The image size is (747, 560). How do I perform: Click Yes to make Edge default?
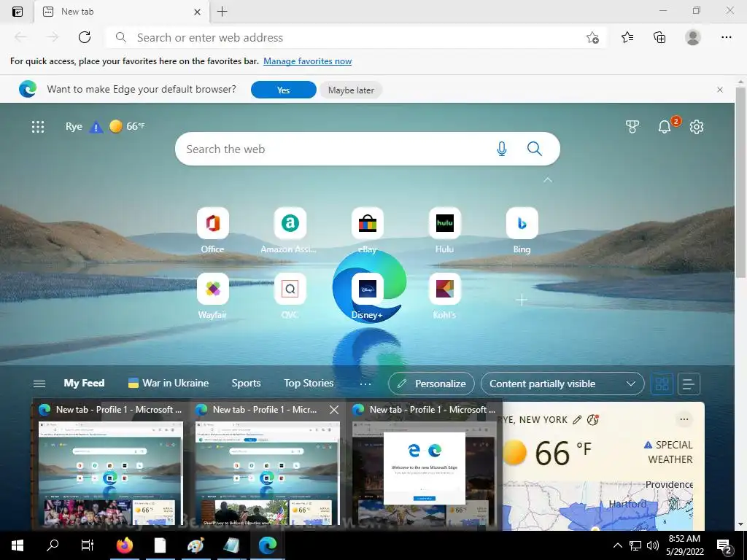tap(284, 90)
